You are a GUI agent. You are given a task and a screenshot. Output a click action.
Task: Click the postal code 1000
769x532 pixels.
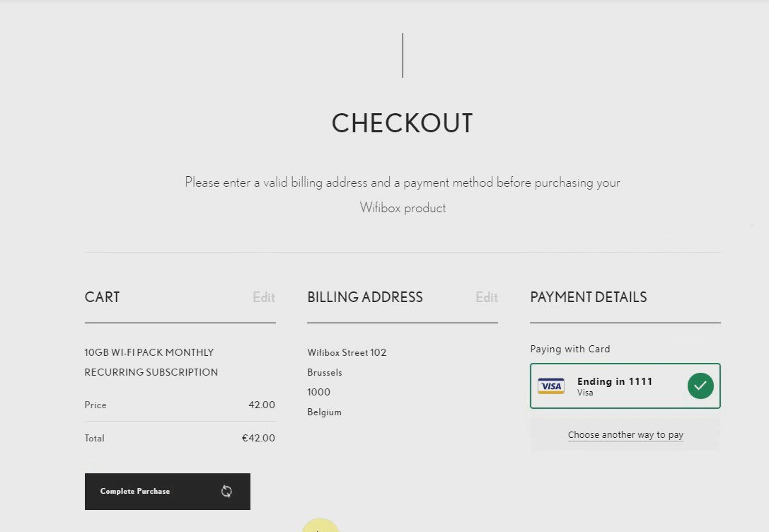[x=319, y=392]
